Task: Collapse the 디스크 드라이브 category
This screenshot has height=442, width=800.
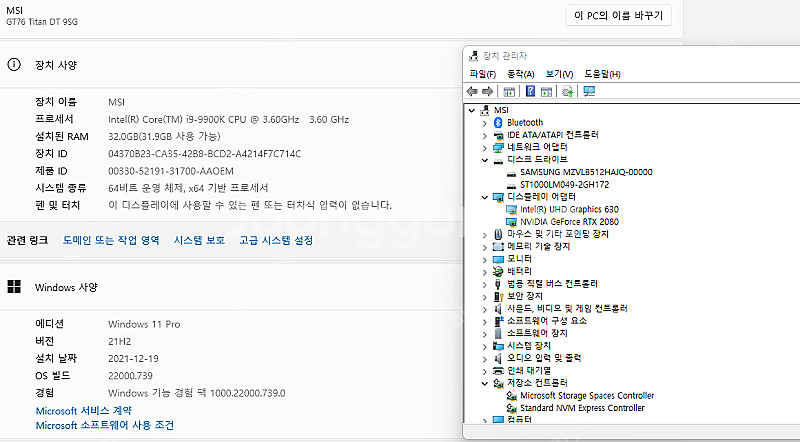Action: tap(485, 159)
